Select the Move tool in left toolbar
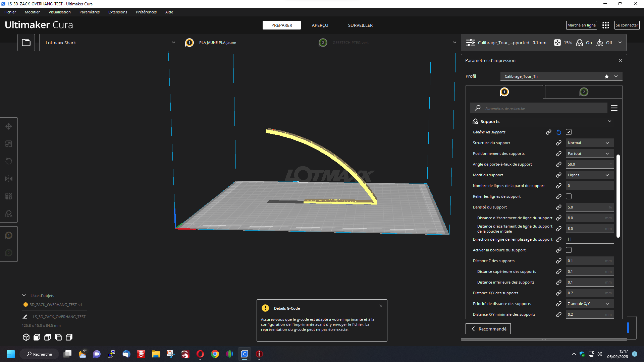644x362 pixels. (9, 126)
